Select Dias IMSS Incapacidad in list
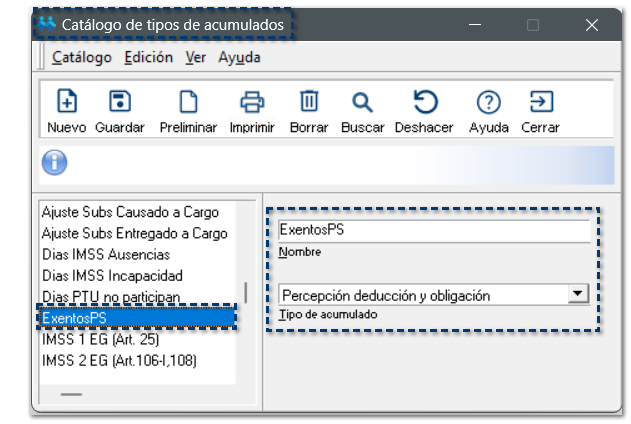Image resolution: width=631 pixels, height=424 pixels. pyautogui.click(x=112, y=275)
